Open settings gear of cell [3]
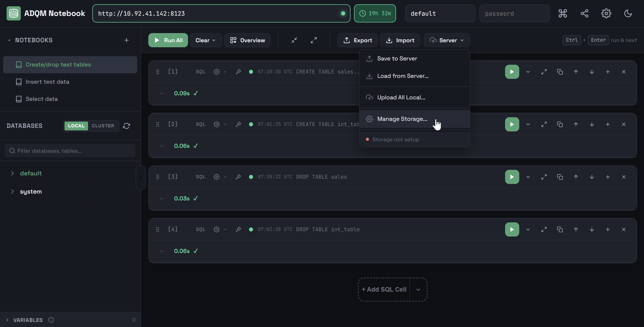This screenshot has width=644, height=327. 217,177
